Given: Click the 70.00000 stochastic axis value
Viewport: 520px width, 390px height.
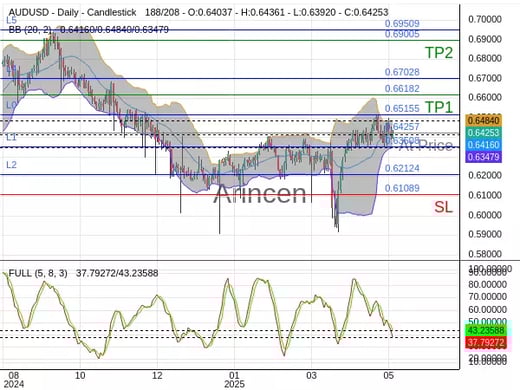Looking at the screenshot, I should point(488,296).
